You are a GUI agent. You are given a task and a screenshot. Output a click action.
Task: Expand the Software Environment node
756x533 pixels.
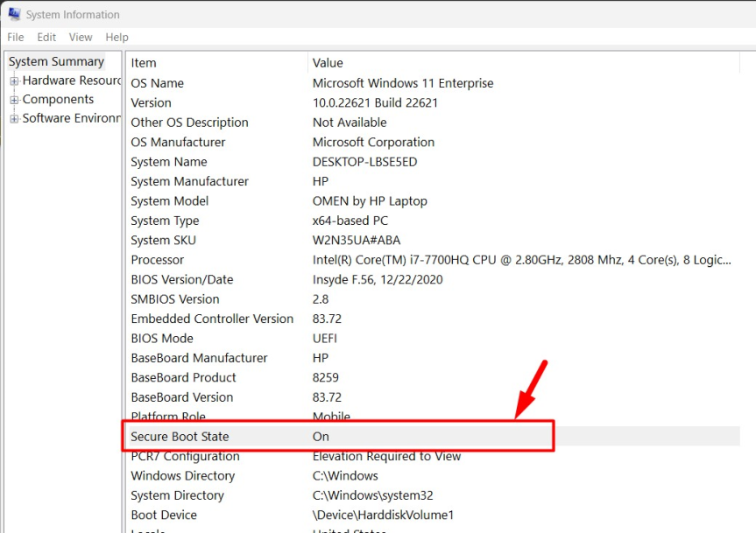pyautogui.click(x=14, y=119)
